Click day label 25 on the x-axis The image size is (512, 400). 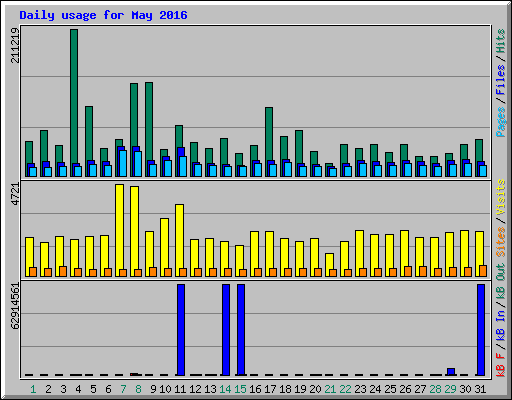coord(390,389)
